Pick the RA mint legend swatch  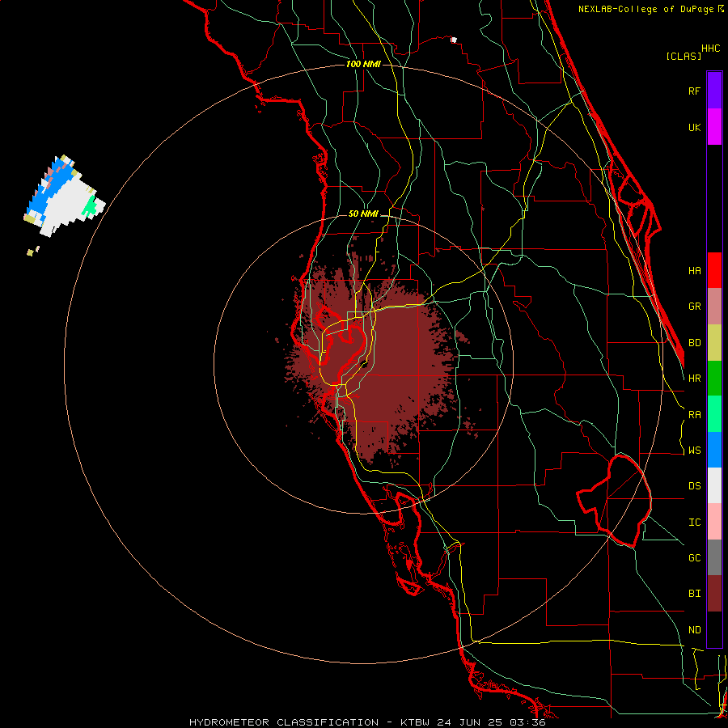[714, 414]
